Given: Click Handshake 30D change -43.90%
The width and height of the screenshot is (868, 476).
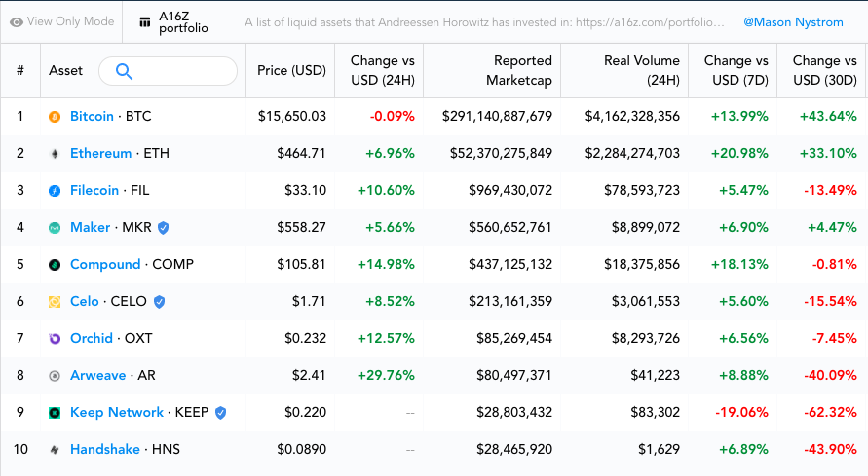Looking at the screenshot, I should (x=830, y=449).
